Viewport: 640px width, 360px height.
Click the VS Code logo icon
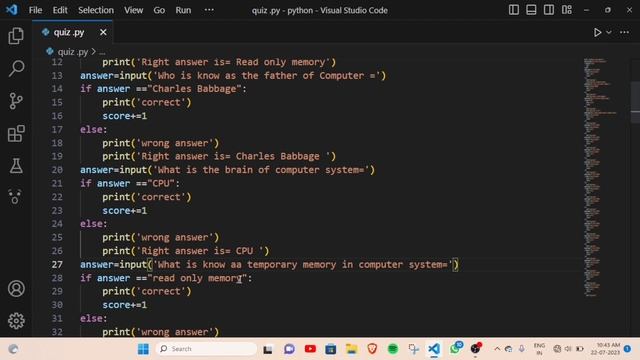pyautogui.click(x=12, y=10)
